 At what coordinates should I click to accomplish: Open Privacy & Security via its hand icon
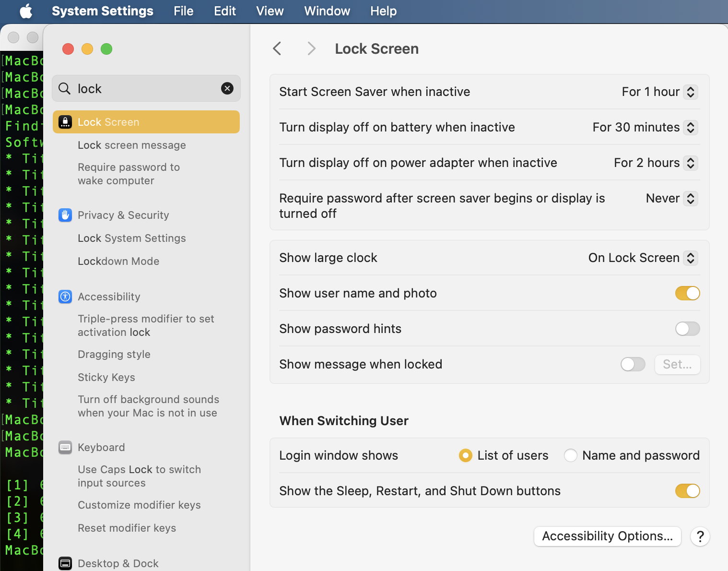pos(65,215)
